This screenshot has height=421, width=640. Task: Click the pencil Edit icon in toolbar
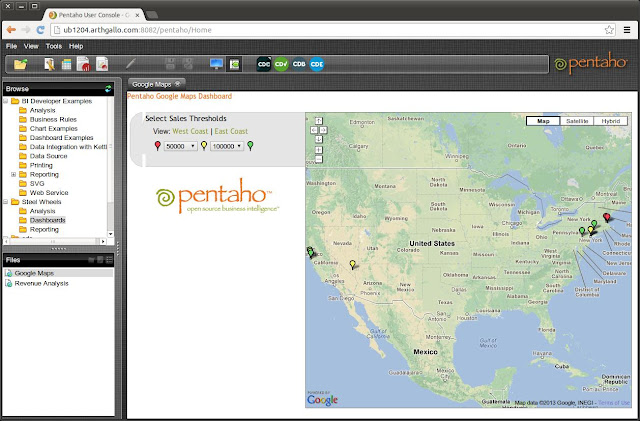click(131, 64)
